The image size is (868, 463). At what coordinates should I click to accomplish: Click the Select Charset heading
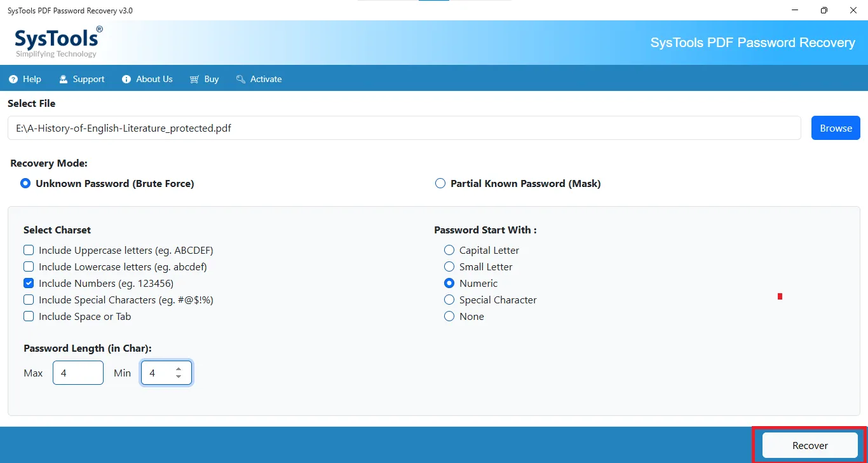point(57,230)
